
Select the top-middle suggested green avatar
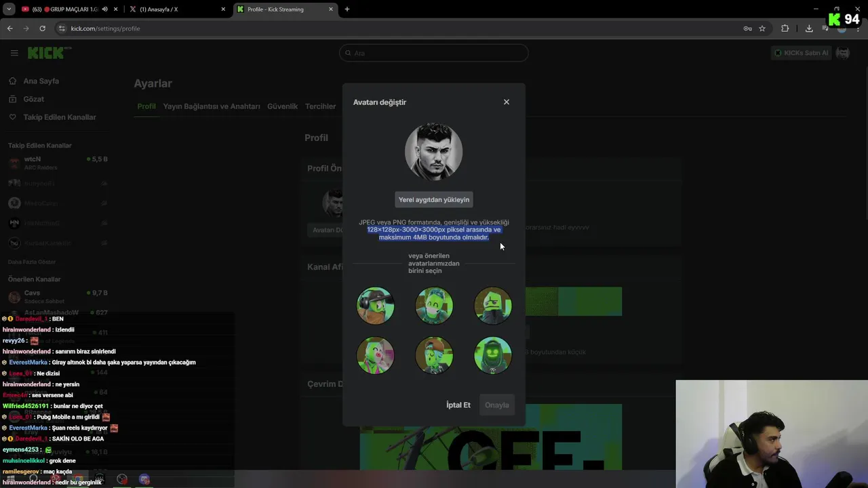(x=434, y=306)
